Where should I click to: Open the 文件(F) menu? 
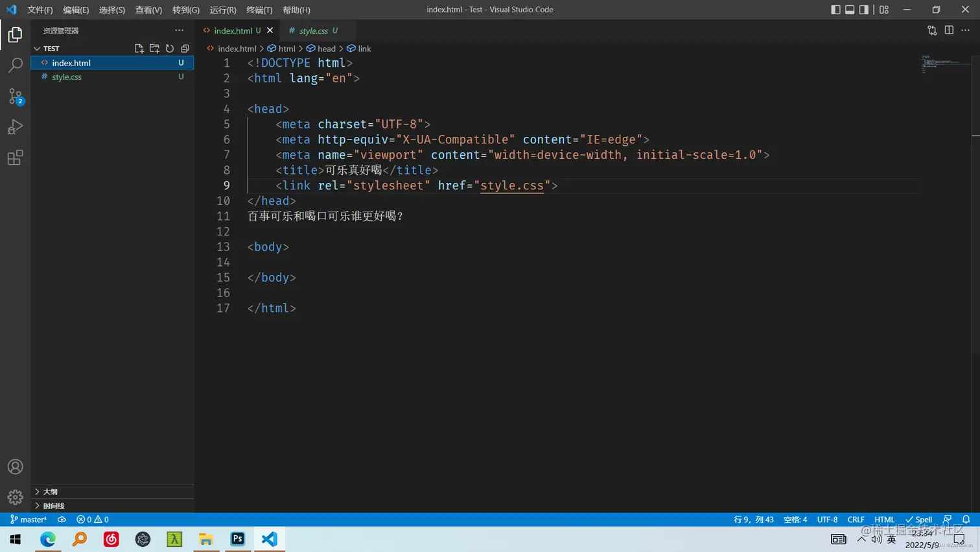[x=40, y=10]
